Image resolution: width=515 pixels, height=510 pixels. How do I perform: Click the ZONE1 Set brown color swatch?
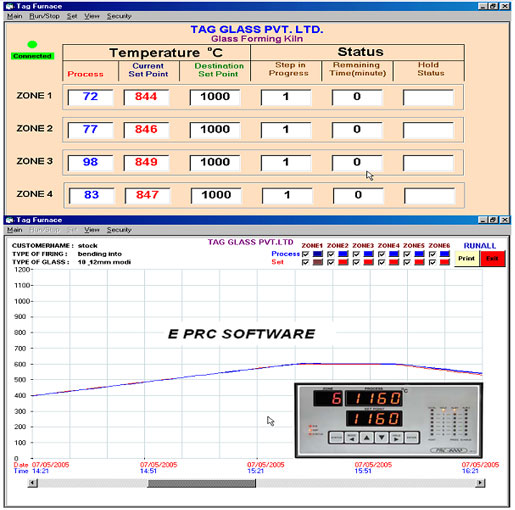318,262
